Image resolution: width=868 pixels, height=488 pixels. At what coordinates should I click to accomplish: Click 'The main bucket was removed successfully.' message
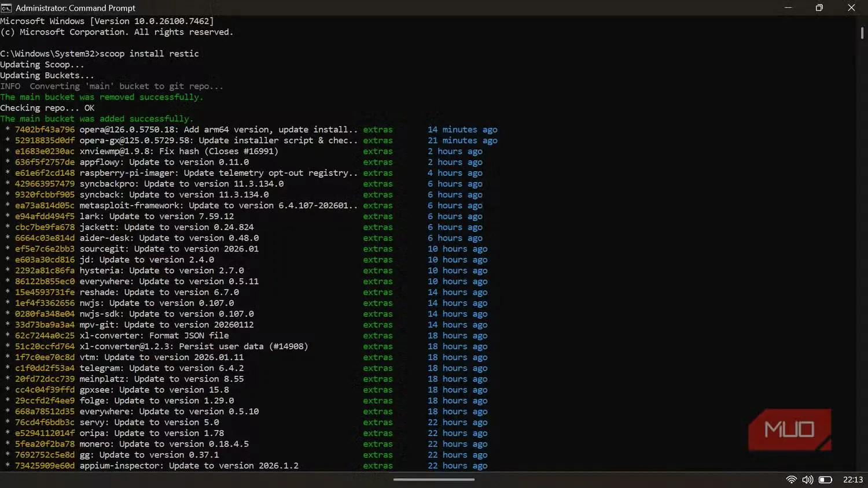[102, 97]
